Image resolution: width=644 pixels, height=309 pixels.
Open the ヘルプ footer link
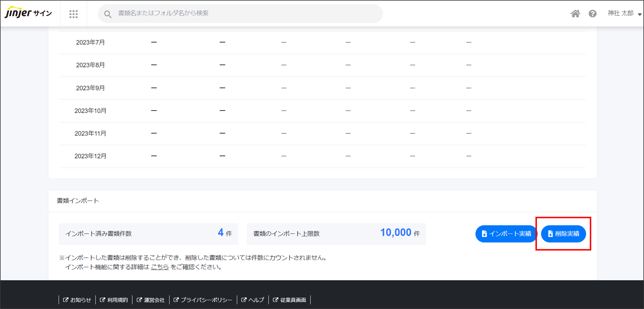256,300
